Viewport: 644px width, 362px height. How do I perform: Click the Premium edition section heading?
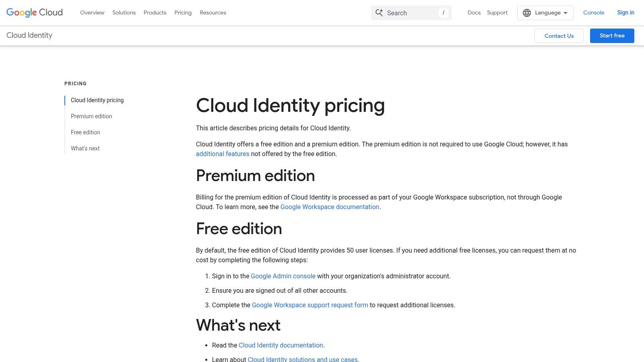[255, 176]
